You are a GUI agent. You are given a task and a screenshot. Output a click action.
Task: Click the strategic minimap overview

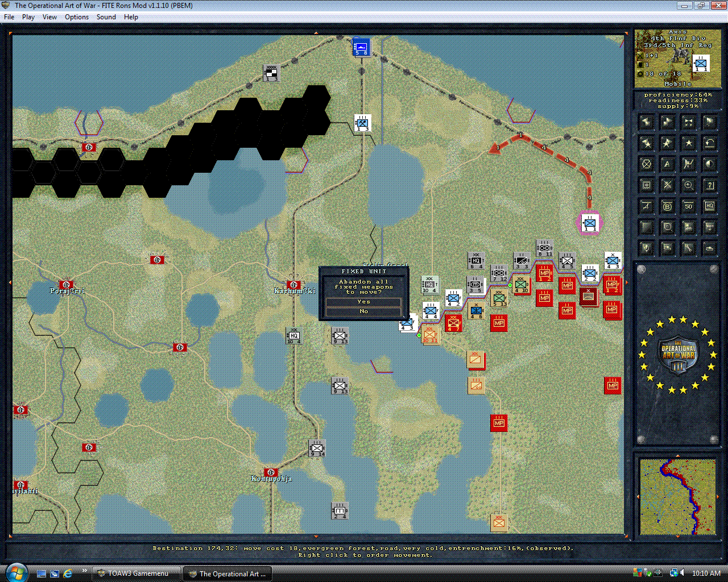pos(677,496)
